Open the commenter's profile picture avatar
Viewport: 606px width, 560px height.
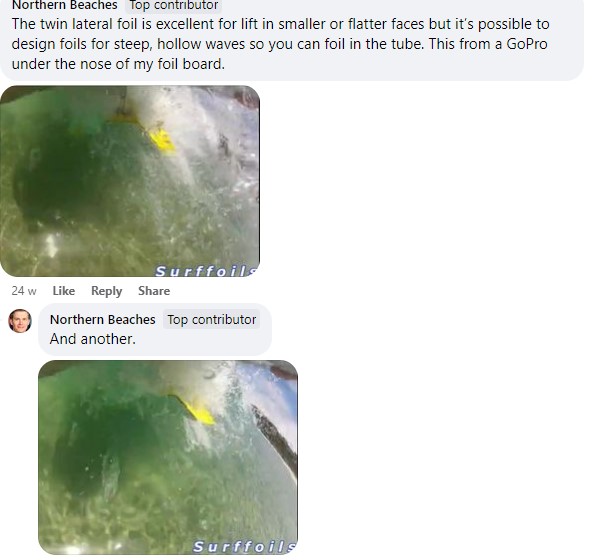tap(20, 321)
